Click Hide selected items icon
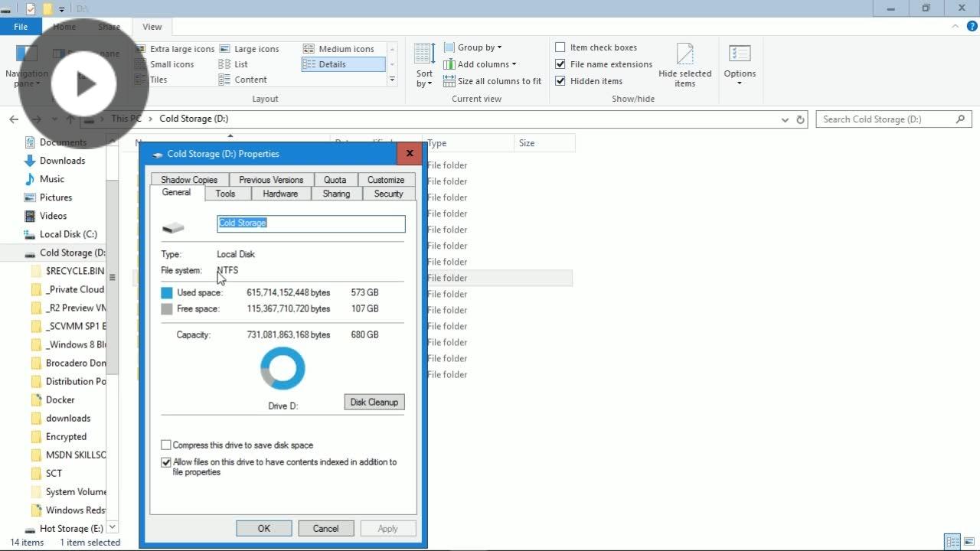This screenshot has height=551, width=980. pos(685,64)
